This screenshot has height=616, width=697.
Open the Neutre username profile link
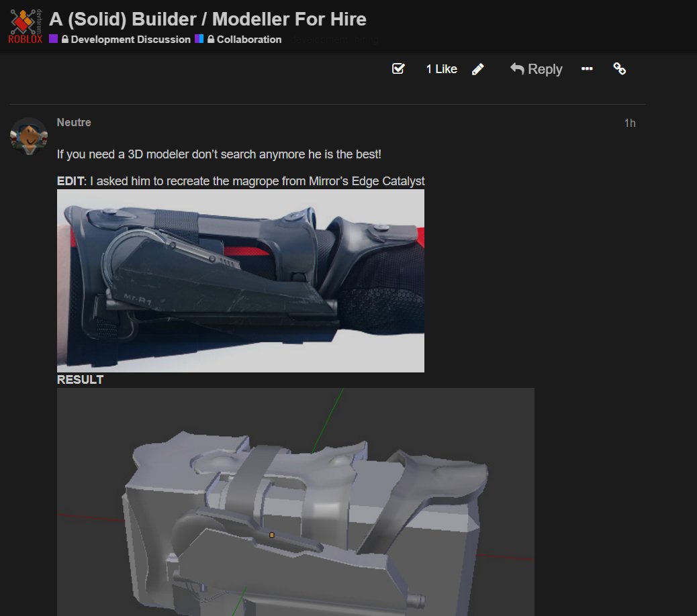74,123
